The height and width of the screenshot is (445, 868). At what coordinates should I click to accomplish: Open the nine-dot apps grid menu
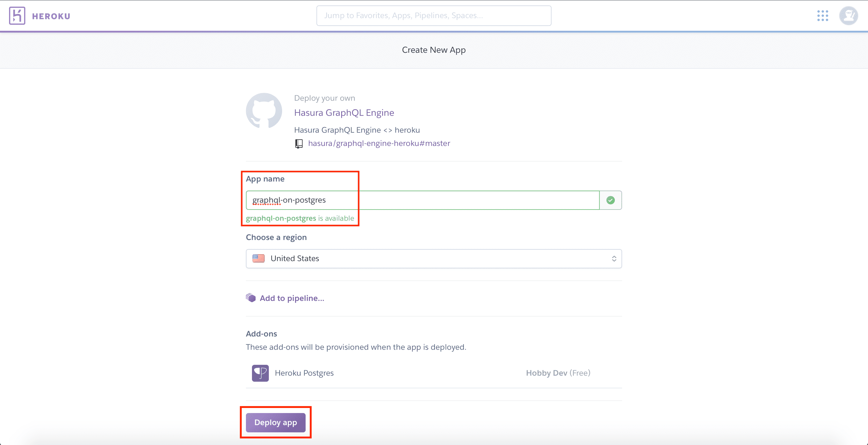pyautogui.click(x=822, y=16)
